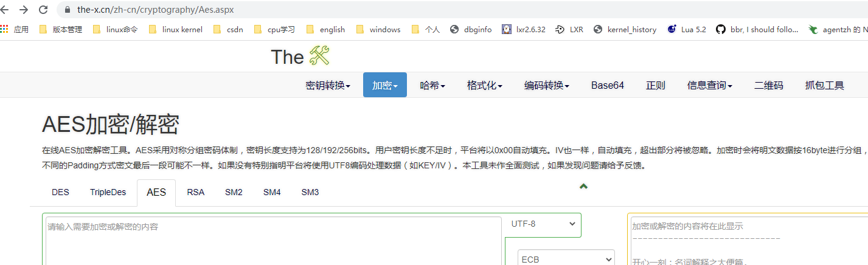The image size is (868, 265).
Task: Open the Lua 5.2 bookmark
Action: [x=687, y=29]
